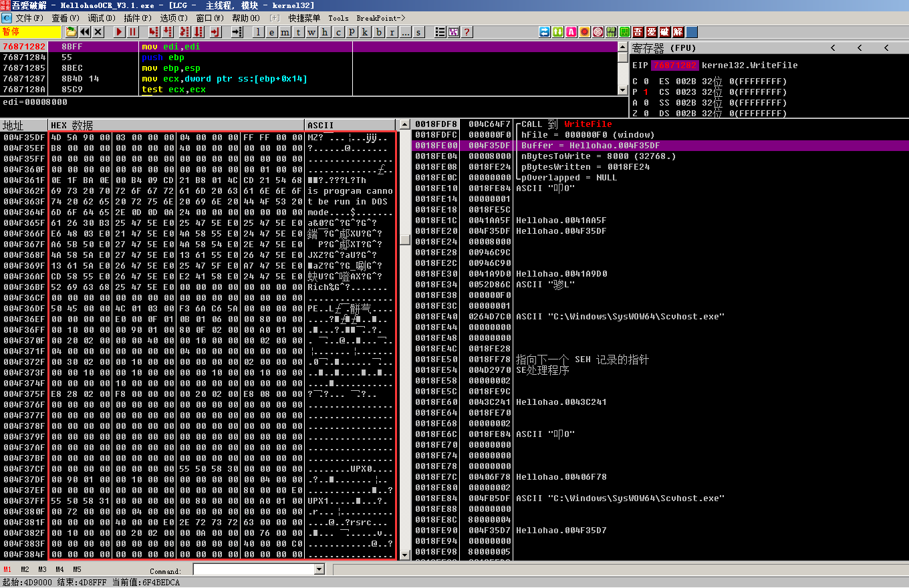Open the 插件(P) plugins menu
The height and width of the screenshot is (588, 909).
tap(137, 18)
